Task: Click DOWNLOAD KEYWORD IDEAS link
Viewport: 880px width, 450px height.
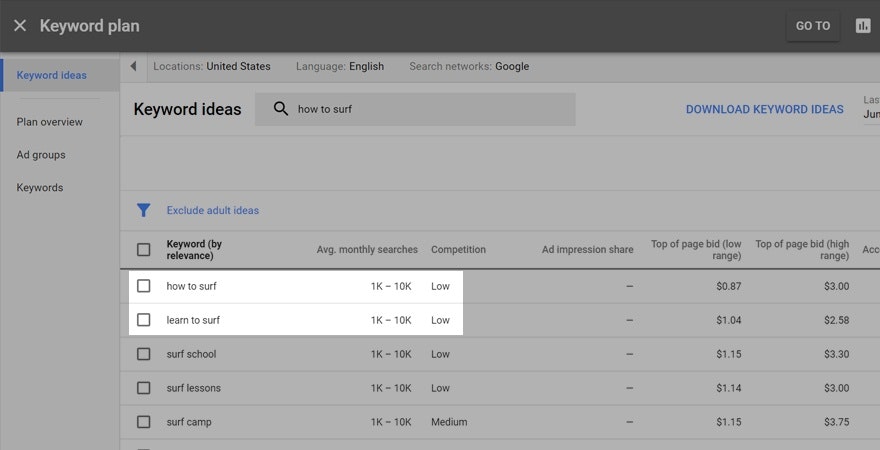Action: 764,109
